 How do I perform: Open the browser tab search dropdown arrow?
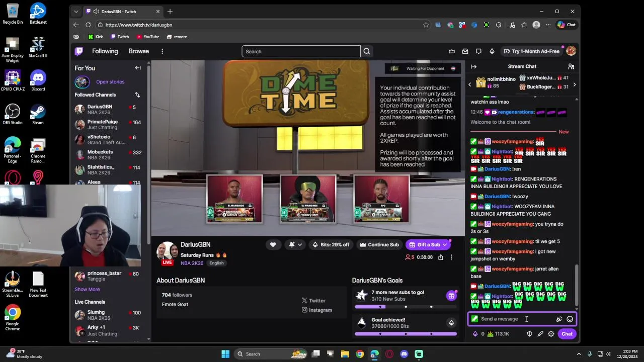coord(76,11)
